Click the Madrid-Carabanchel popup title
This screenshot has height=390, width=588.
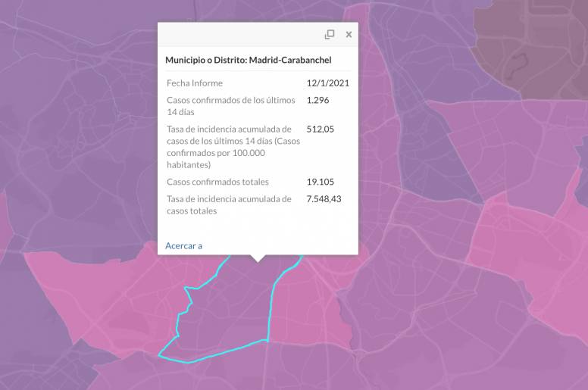[x=249, y=59]
